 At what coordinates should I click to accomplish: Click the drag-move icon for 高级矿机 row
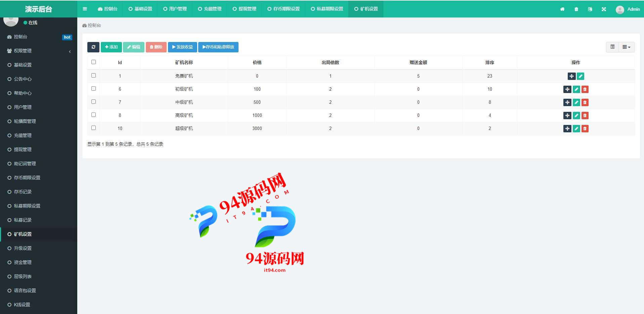click(x=567, y=116)
